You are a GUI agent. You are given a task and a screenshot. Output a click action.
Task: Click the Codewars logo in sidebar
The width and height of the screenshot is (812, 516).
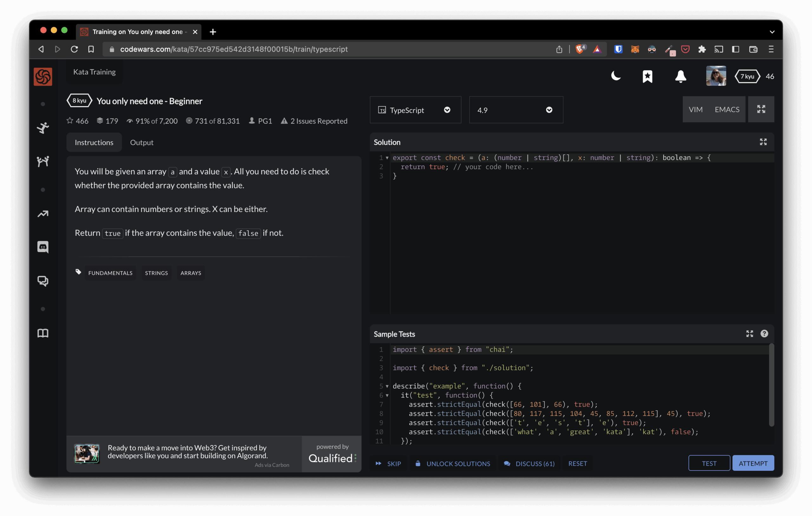(x=43, y=76)
